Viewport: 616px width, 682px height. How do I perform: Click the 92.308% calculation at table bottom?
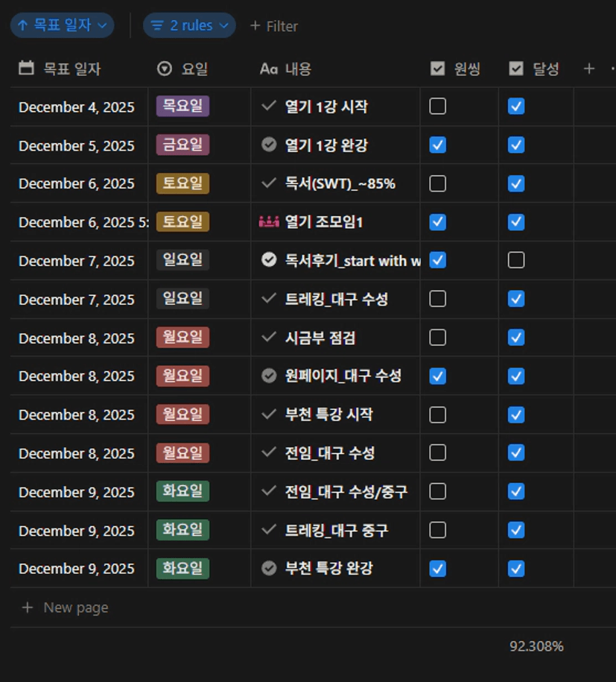536,646
